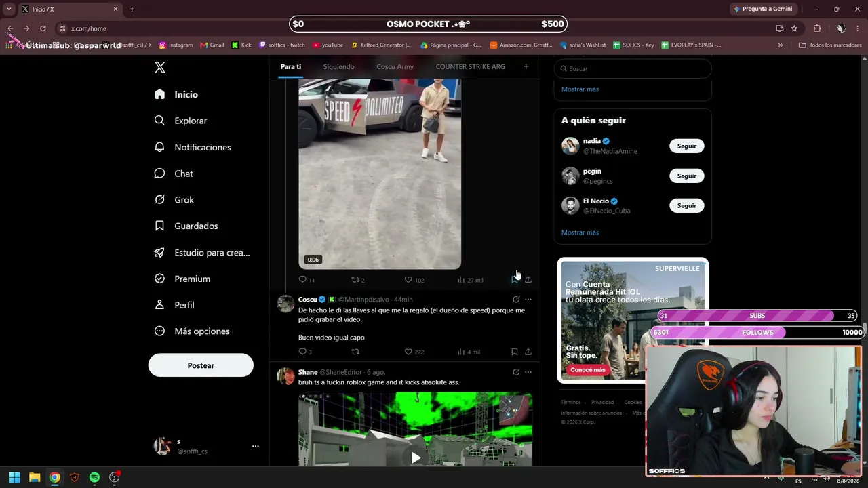Reply to the Speed Unlimited video post
Viewport: 868px width, 488px height.
(x=302, y=279)
